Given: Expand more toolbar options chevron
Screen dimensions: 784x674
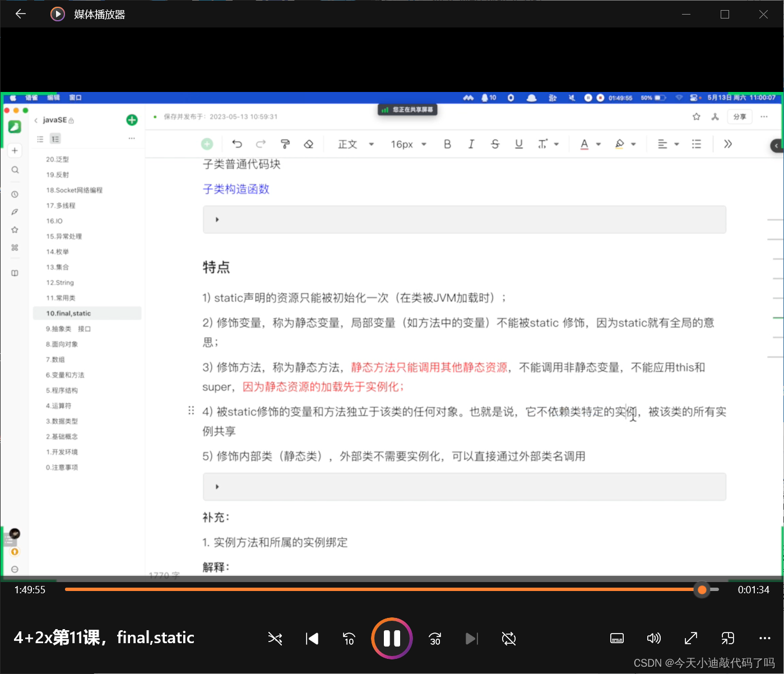Looking at the screenshot, I should tap(728, 144).
